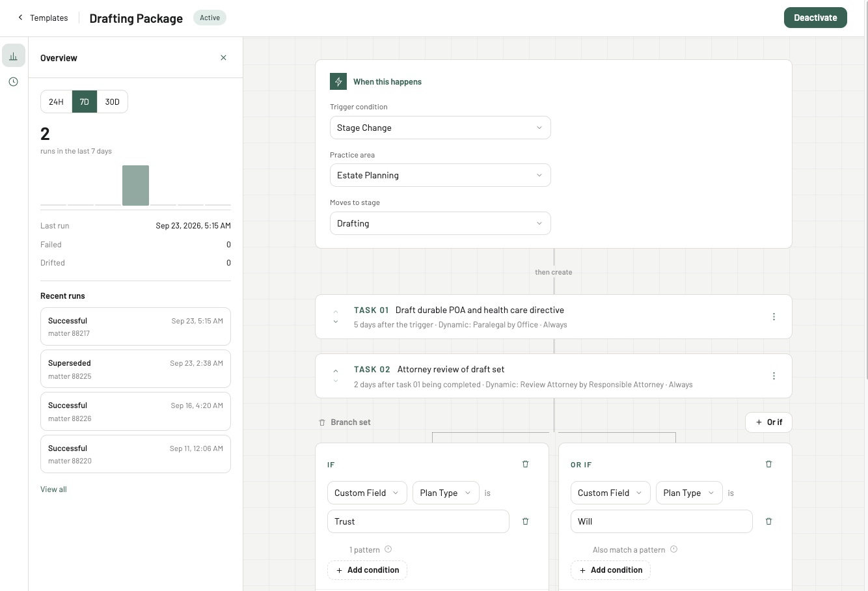
Task: Select the 24H time range
Action: pos(56,102)
